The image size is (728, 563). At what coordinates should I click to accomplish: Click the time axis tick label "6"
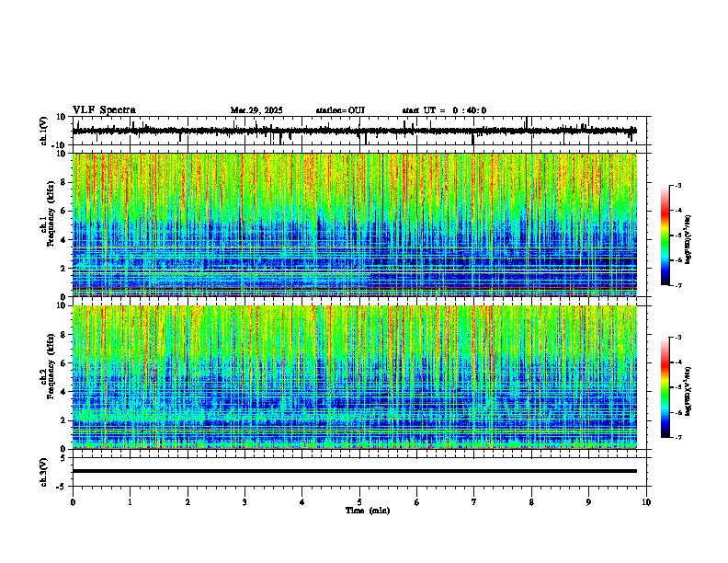point(417,502)
